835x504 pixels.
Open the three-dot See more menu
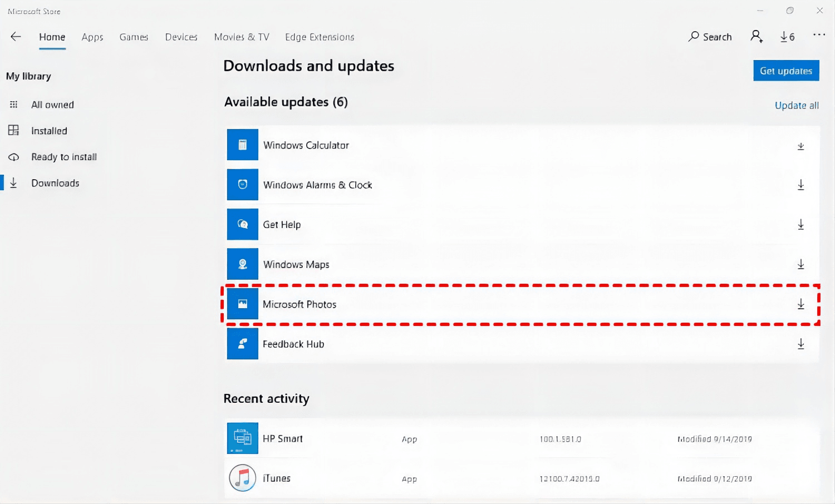tap(819, 35)
